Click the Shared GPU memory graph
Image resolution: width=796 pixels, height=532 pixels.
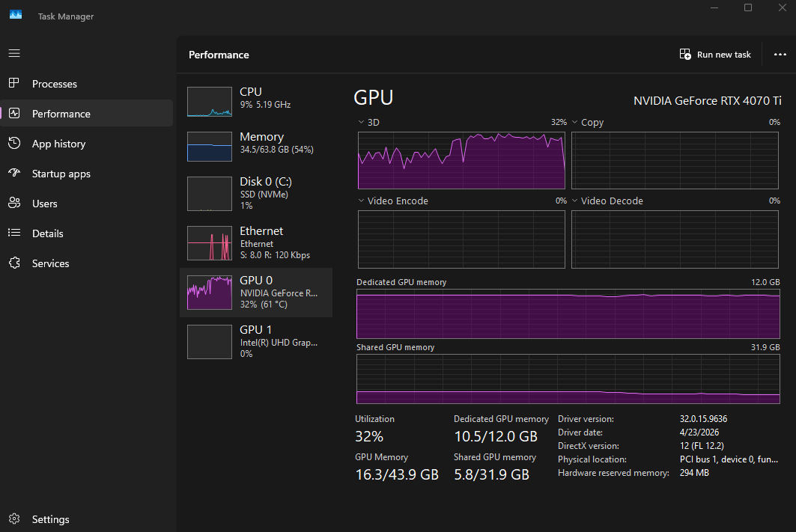(568, 379)
